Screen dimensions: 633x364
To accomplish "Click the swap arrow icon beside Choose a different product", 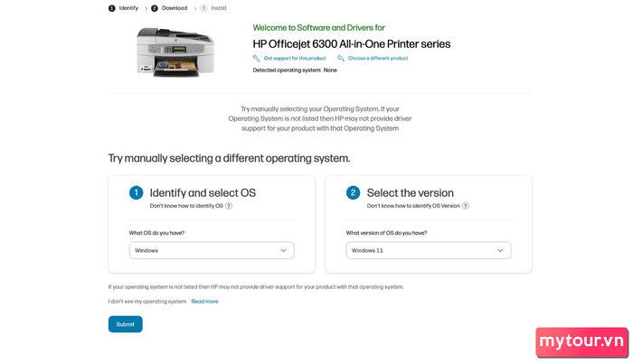I will (x=341, y=58).
